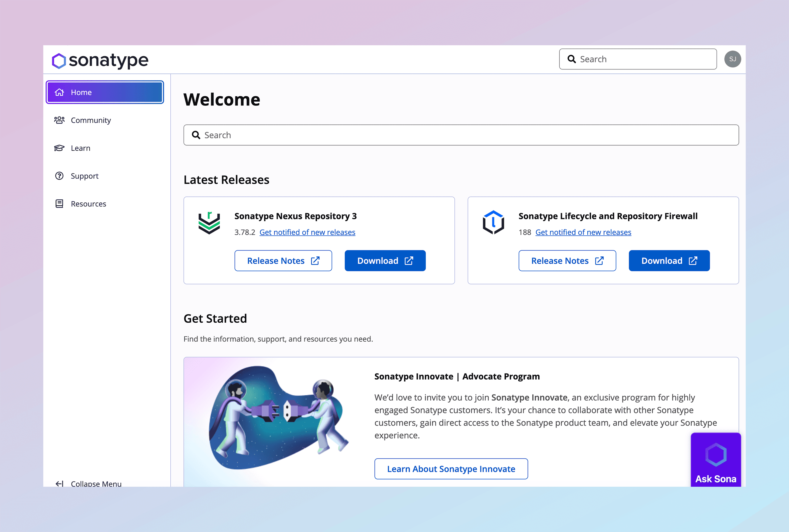Screen dimensions: 789x532
Task: Click the Get Started heading
Action: 215,318
